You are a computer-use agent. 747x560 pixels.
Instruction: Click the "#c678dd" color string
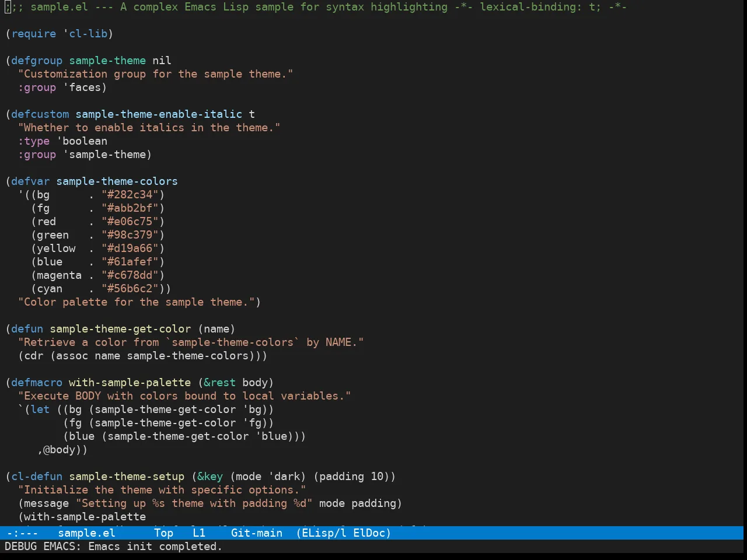pyautogui.click(x=130, y=275)
